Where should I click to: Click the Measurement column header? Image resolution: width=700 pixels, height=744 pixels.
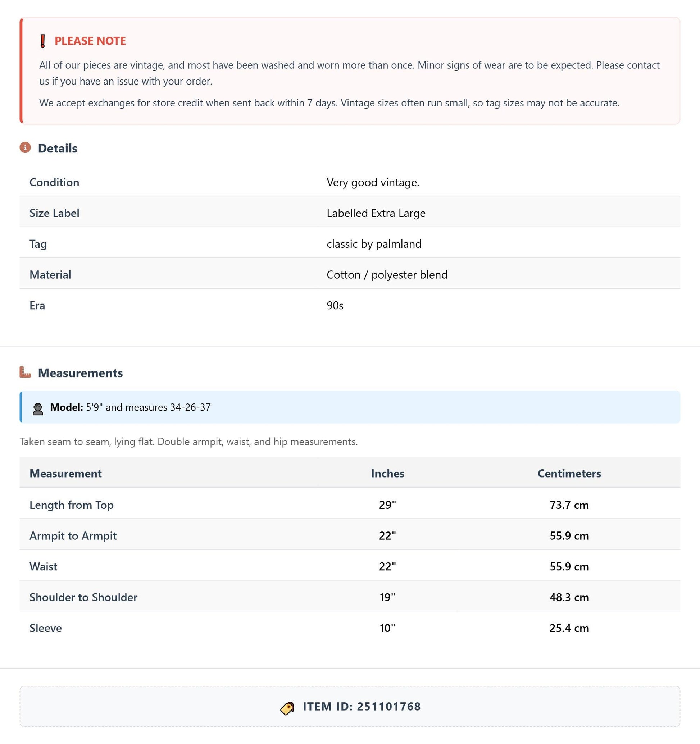pos(65,474)
